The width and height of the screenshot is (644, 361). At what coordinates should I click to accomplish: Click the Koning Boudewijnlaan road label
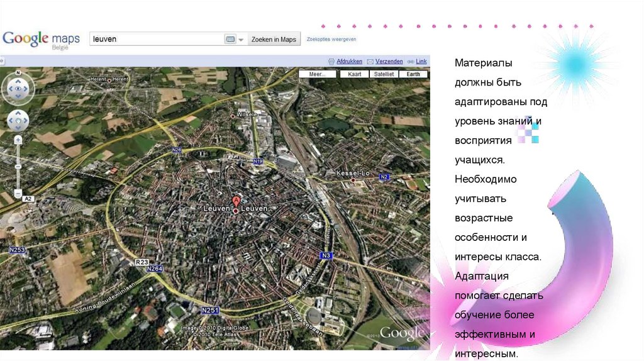(x=105, y=297)
